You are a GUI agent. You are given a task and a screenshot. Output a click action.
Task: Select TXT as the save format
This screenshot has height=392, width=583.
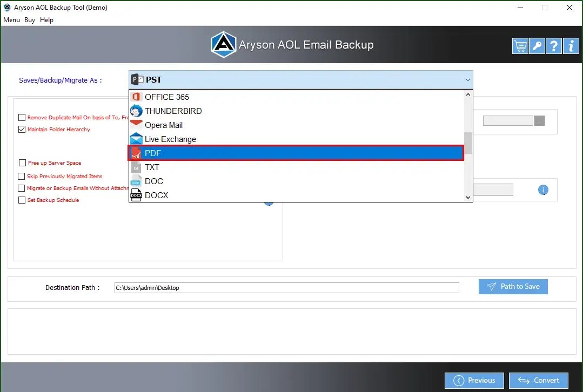pyautogui.click(x=296, y=167)
